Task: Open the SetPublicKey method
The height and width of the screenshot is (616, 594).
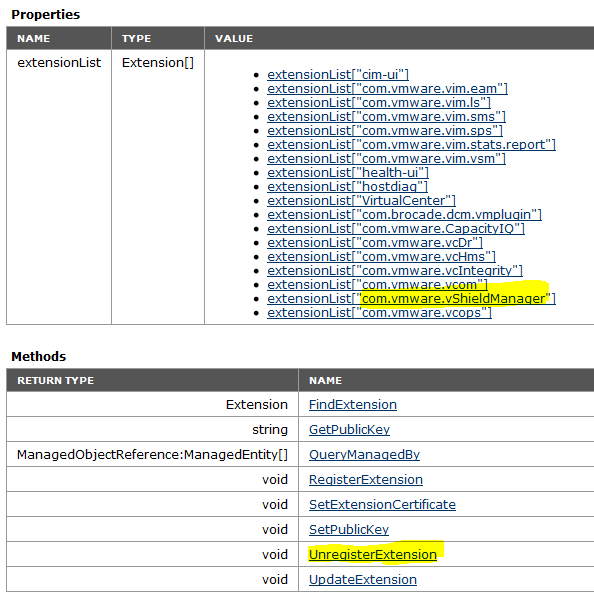Action: [349, 530]
